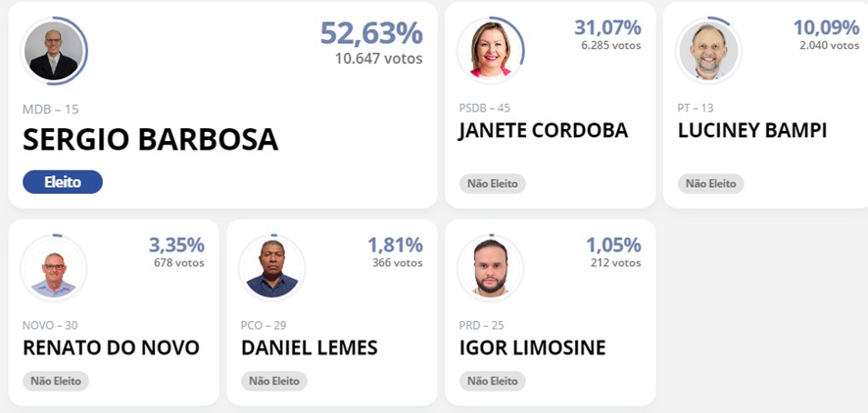Viewport: 868px width, 413px height.
Task: Click Renato do Novo's candidate photo
Action: [x=54, y=267]
